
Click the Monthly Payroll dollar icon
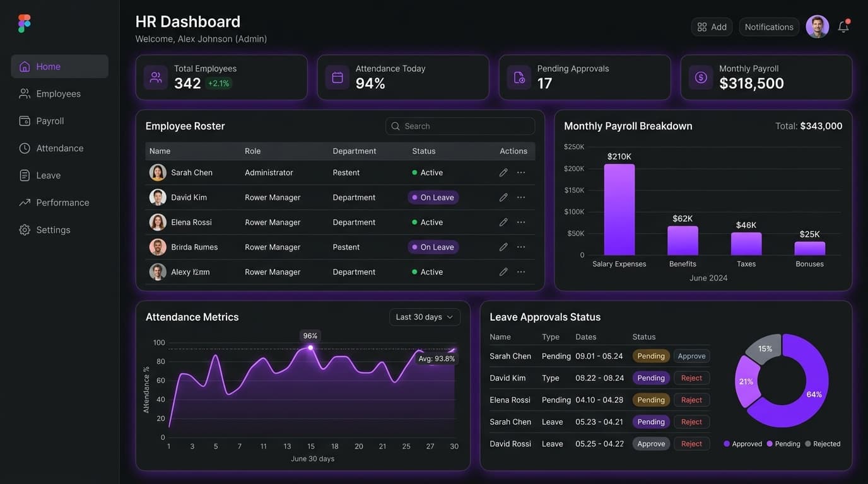[x=701, y=78]
